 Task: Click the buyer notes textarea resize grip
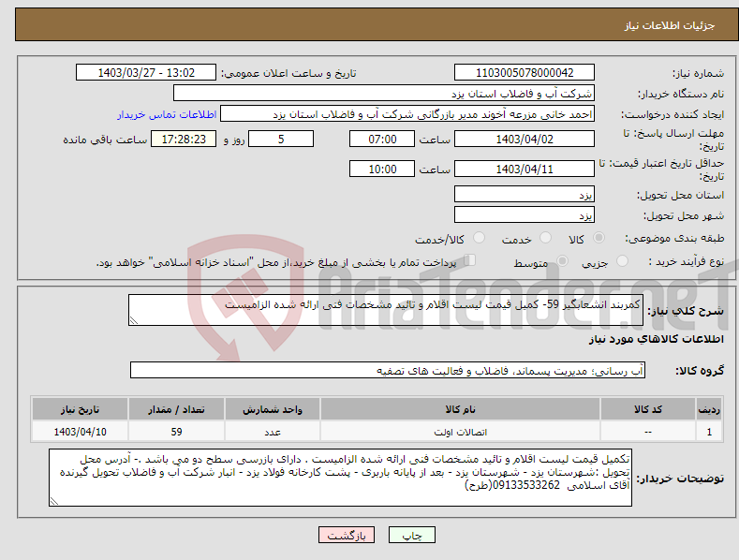(54, 502)
